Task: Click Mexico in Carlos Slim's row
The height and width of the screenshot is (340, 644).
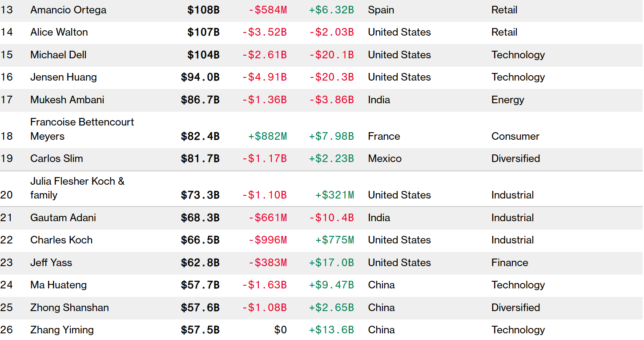Action: point(385,158)
